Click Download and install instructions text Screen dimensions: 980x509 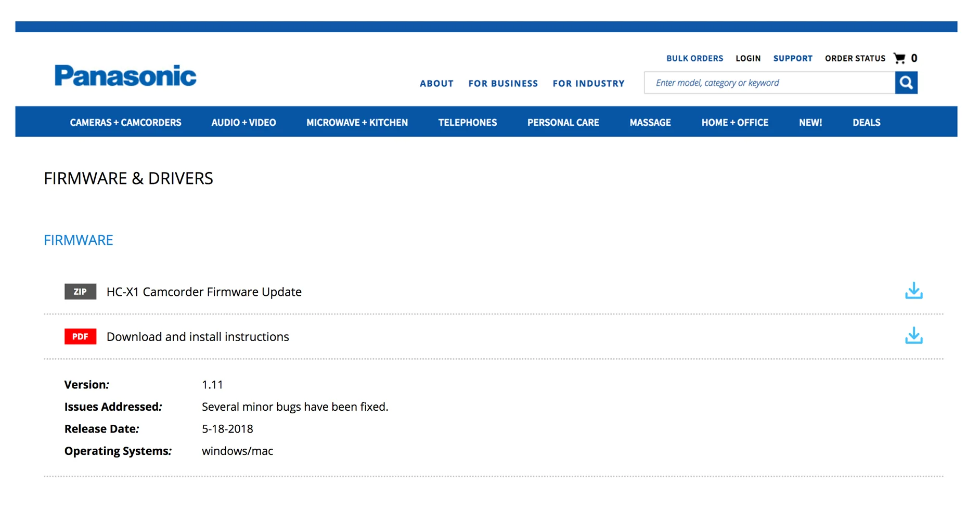tap(198, 336)
